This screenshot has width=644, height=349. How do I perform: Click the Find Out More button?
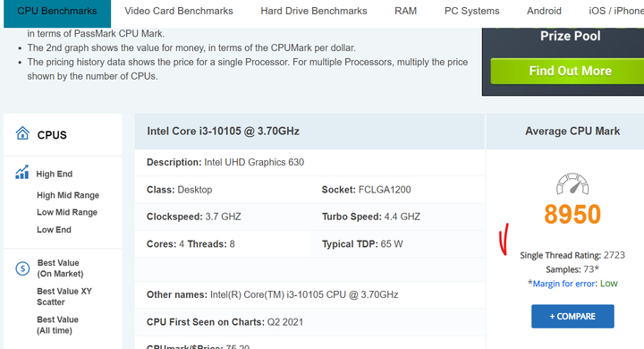point(570,71)
